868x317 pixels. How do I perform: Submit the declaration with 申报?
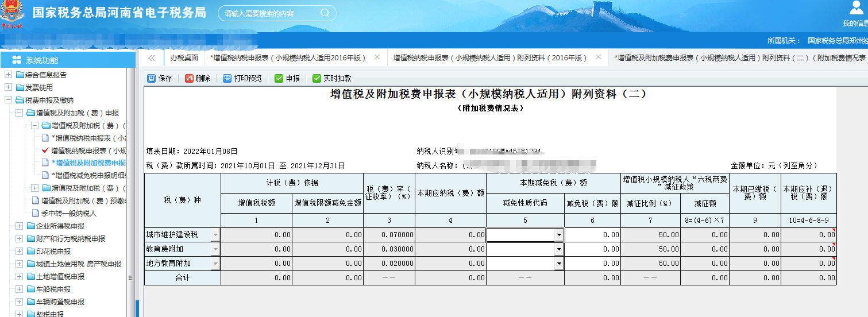click(287, 79)
